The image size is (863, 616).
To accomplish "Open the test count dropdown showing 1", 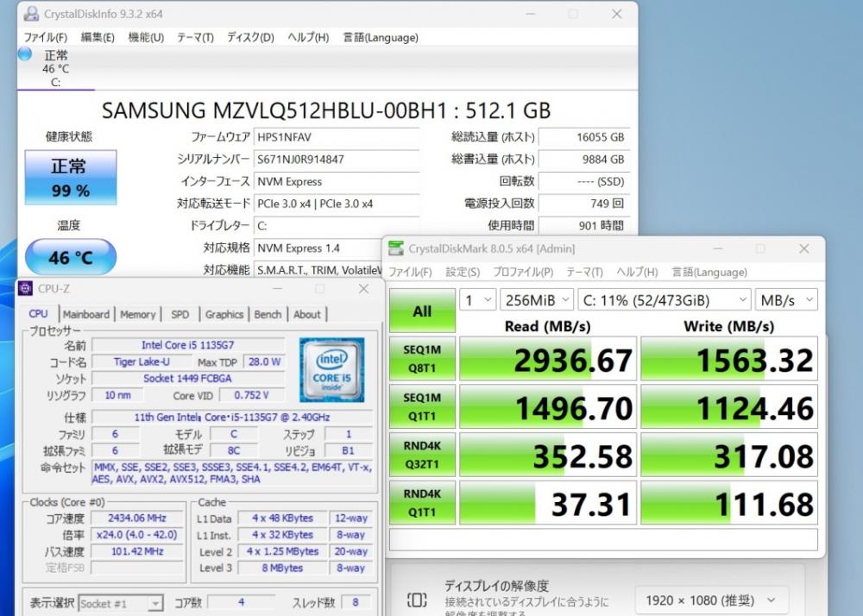I will (478, 300).
